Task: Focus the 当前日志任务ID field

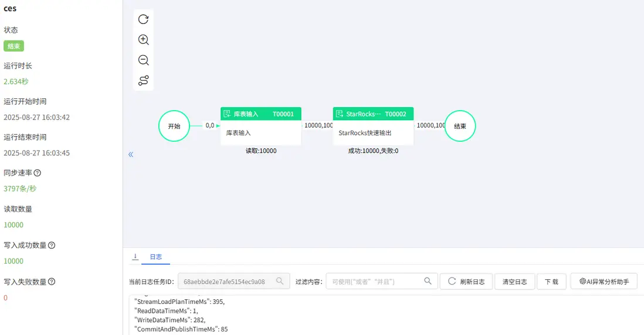Action: (233, 282)
